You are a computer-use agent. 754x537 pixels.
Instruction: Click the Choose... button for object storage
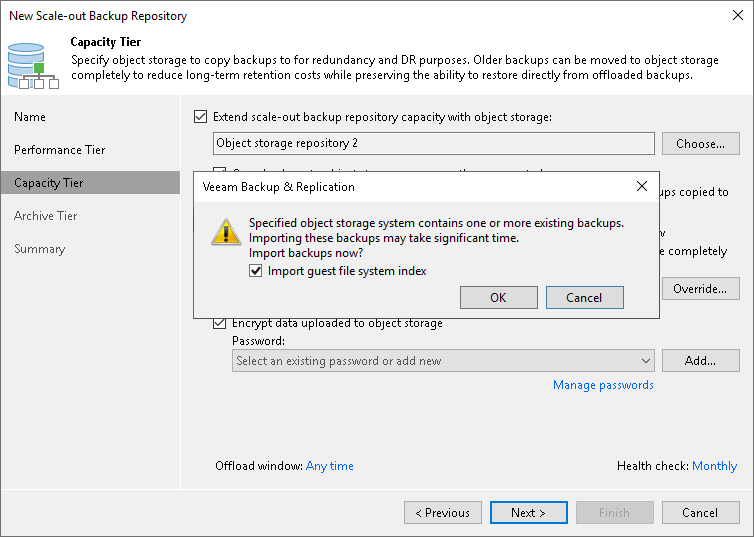700,144
